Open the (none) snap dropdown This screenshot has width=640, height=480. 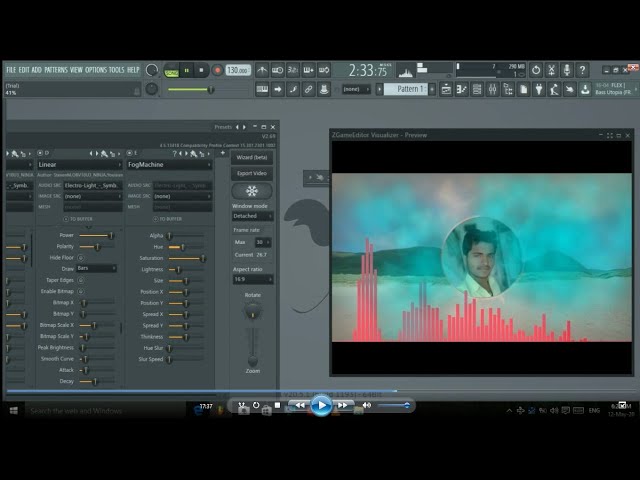click(356, 89)
